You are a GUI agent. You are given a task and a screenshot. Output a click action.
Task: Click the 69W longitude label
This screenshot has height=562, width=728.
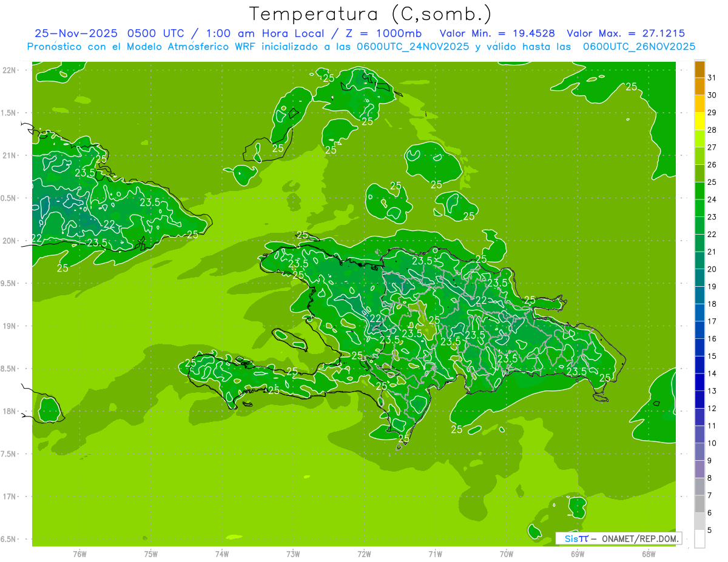tap(578, 554)
